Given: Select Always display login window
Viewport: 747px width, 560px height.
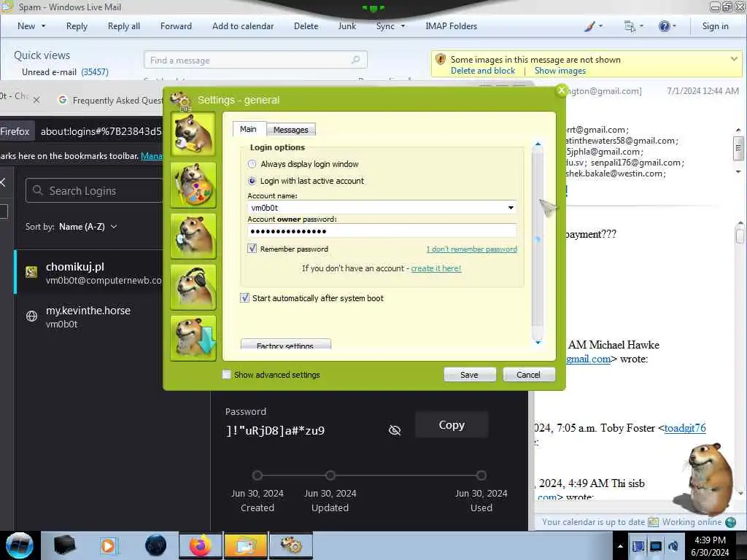Looking at the screenshot, I should 252,164.
